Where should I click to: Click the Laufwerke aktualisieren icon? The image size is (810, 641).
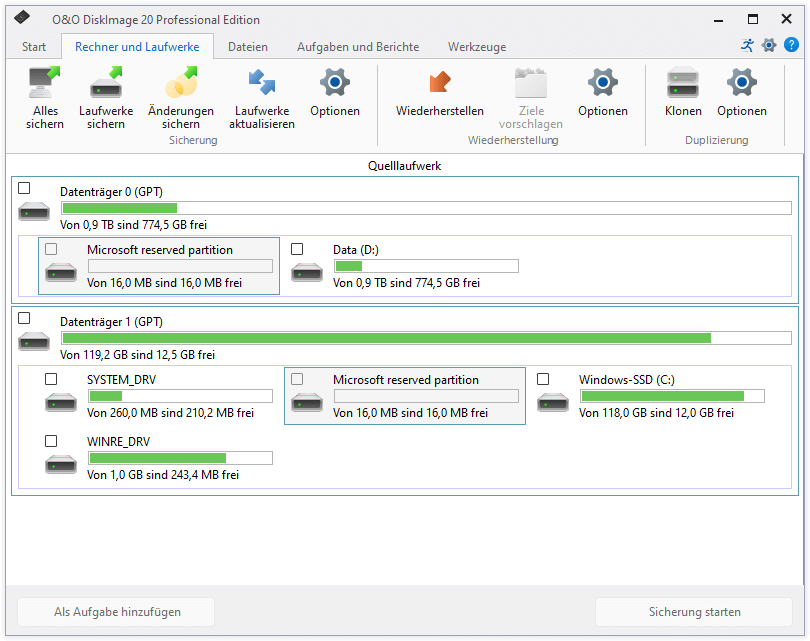[262, 83]
